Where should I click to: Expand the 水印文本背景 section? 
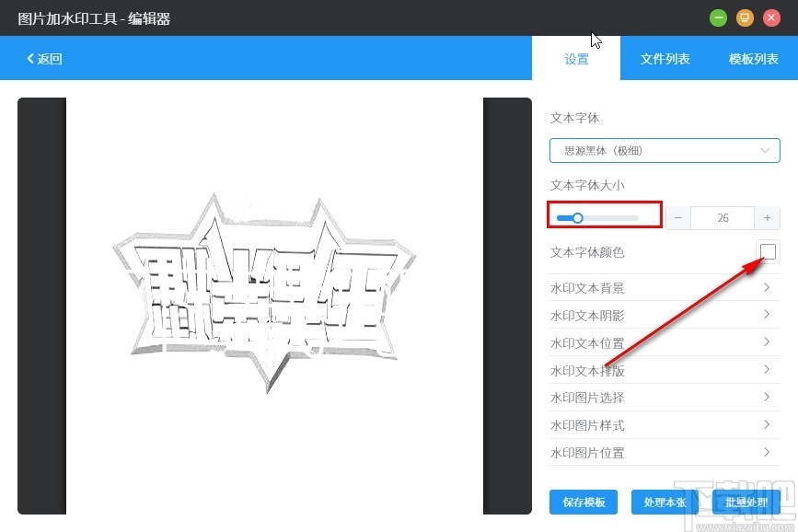(x=665, y=287)
